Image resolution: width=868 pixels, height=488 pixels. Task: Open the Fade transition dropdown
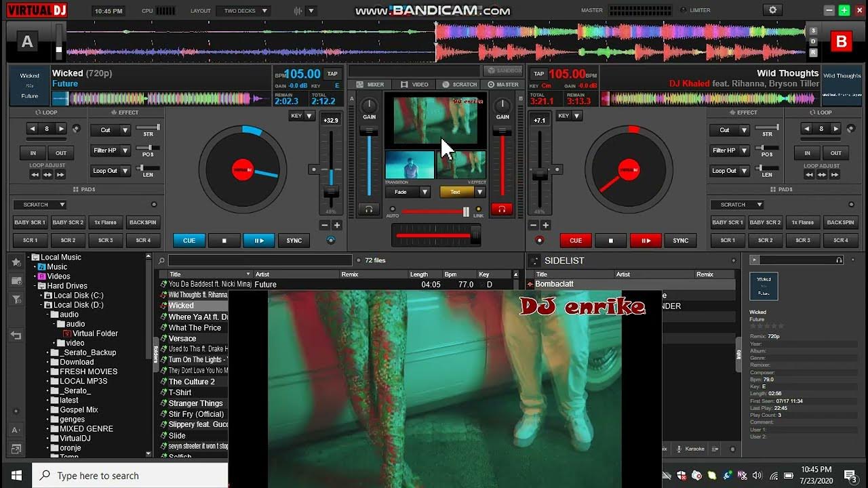pos(408,192)
